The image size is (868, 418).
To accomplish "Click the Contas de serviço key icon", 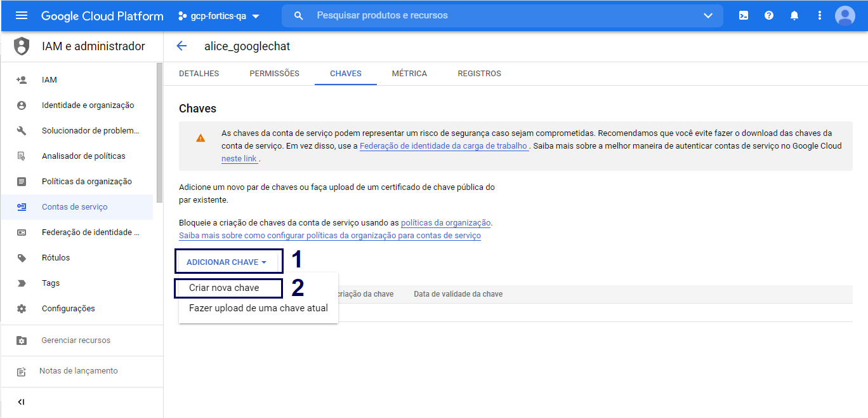I will point(22,207).
